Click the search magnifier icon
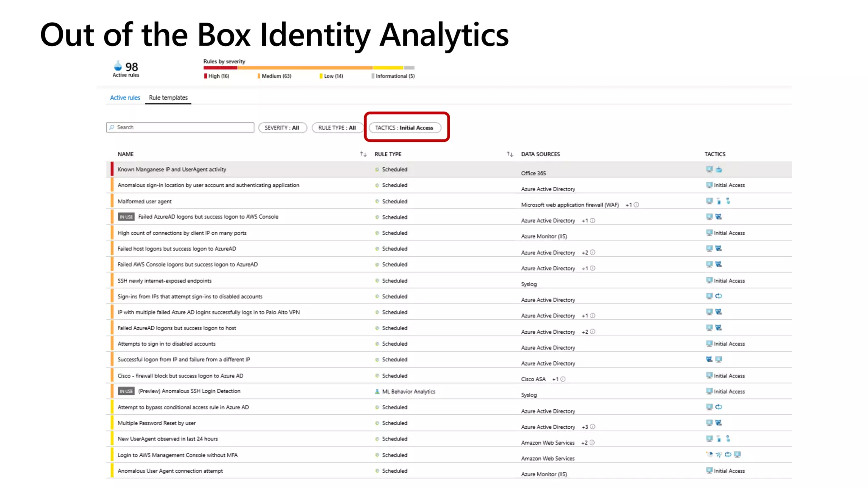 (x=112, y=127)
